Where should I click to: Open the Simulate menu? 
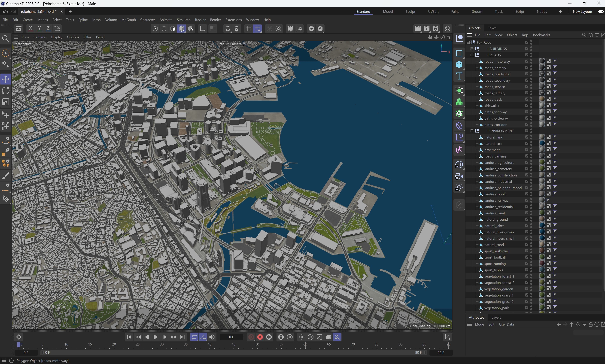tap(183, 20)
